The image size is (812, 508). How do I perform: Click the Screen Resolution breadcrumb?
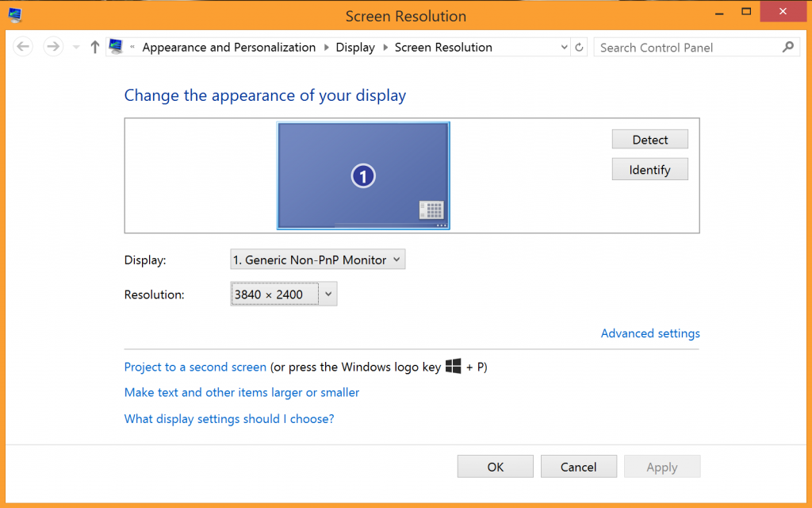coord(443,47)
